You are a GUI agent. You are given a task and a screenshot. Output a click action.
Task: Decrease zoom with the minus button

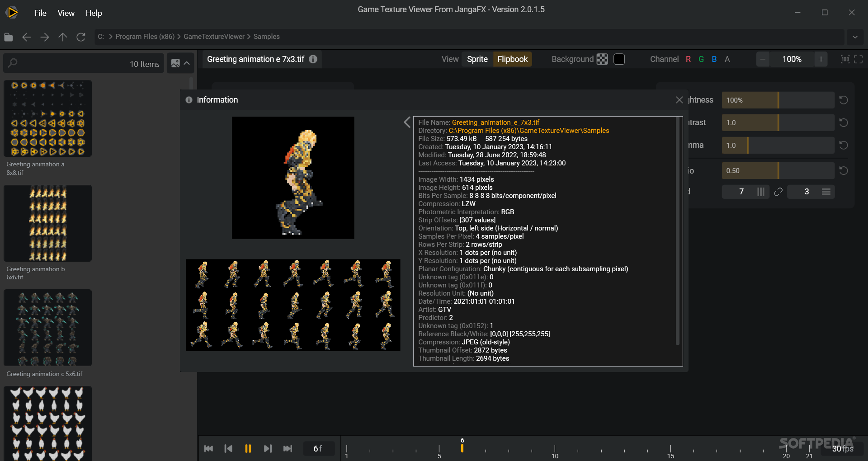point(763,59)
